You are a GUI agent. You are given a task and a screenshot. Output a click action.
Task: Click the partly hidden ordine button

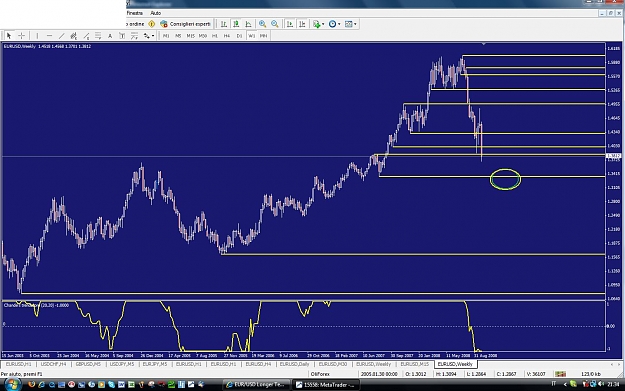click(x=136, y=24)
